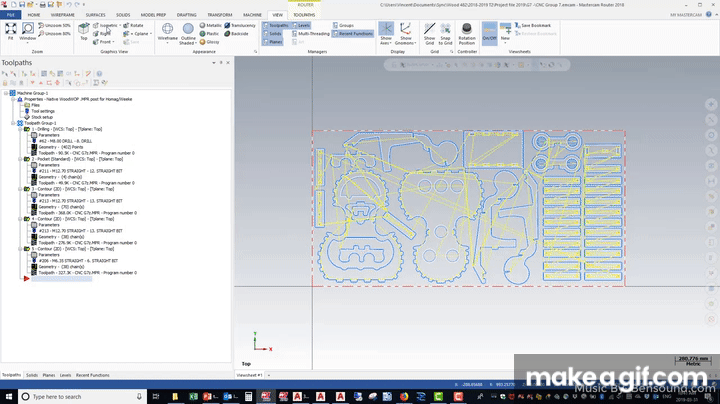Image resolution: width=720 pixels, height=404 pixels.
Task: Click Save Bookmark in Viewsheets
Action: tap(534, 25)
